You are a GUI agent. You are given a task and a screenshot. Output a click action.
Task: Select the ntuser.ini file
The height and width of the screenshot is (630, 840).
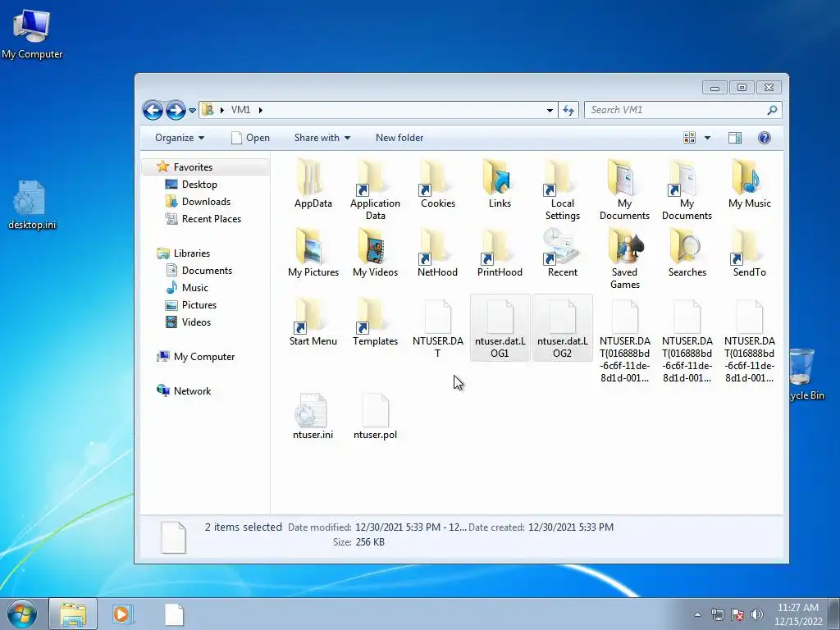313,416
